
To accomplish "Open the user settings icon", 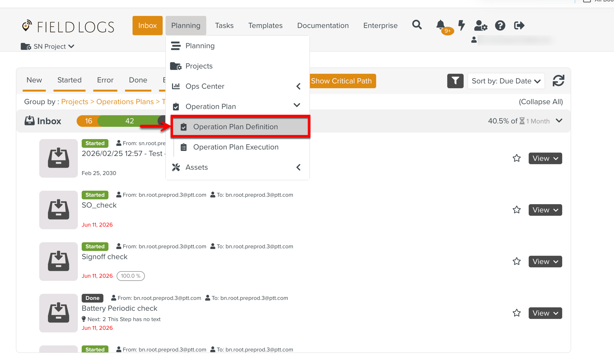I will [x=481, y=25].
